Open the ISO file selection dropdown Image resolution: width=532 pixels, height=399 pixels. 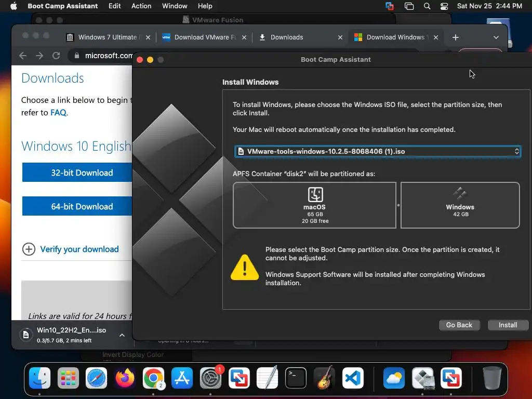[378, 151]
